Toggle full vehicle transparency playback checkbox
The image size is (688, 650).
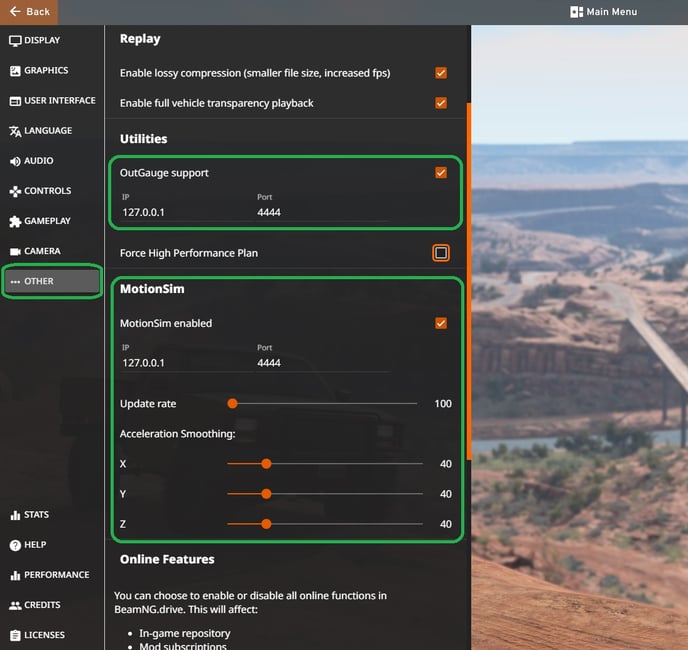[441, 103]
